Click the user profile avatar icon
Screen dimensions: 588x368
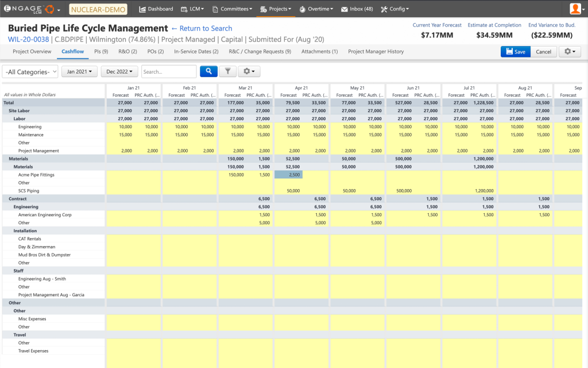click(x=575, y=9)
